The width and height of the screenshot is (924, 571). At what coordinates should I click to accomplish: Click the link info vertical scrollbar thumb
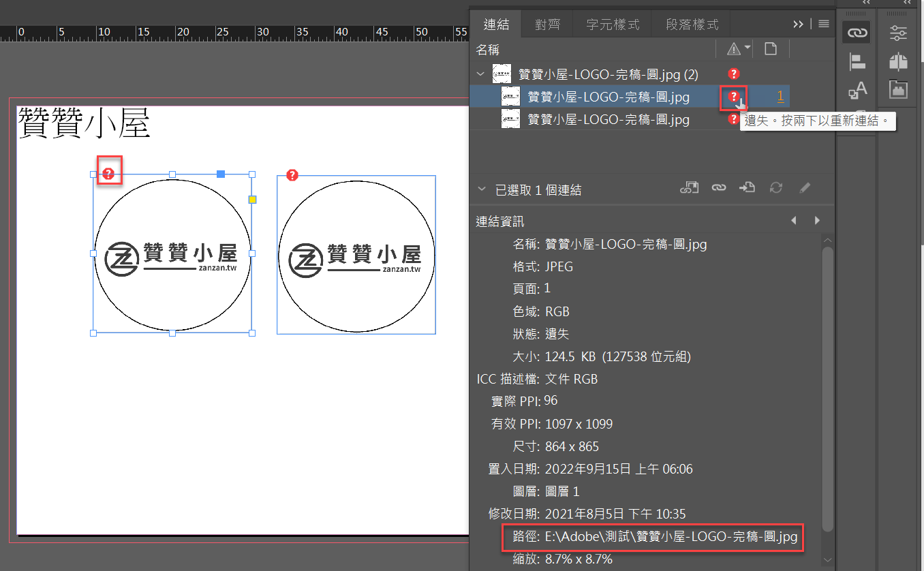pyautogui.click(x=828, y=389)
